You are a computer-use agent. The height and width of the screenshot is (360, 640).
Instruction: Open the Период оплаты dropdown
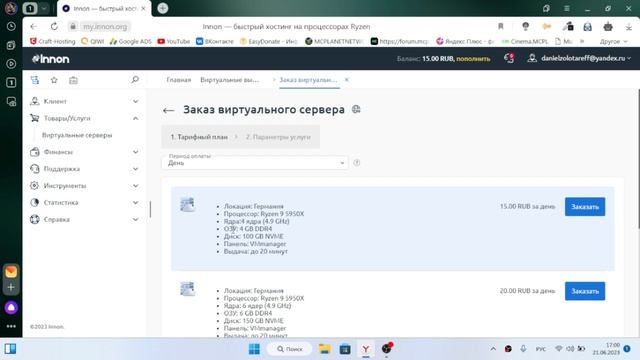tap(255, 162)
